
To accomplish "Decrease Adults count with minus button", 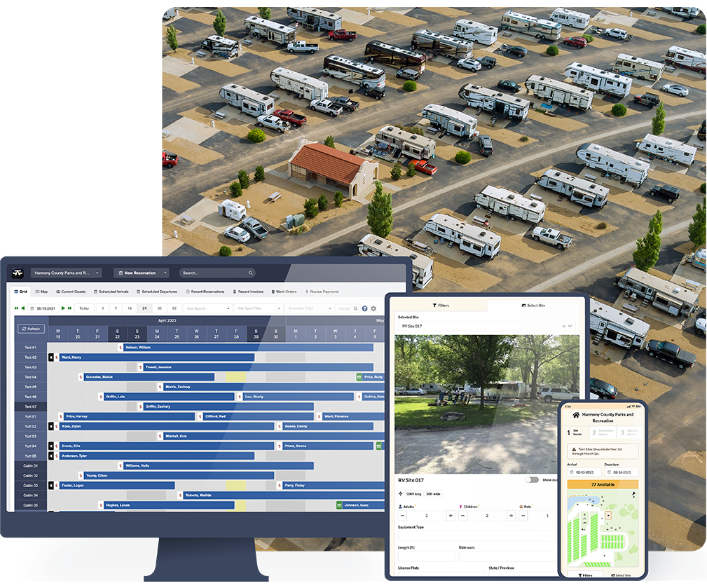I will (403, 515).
